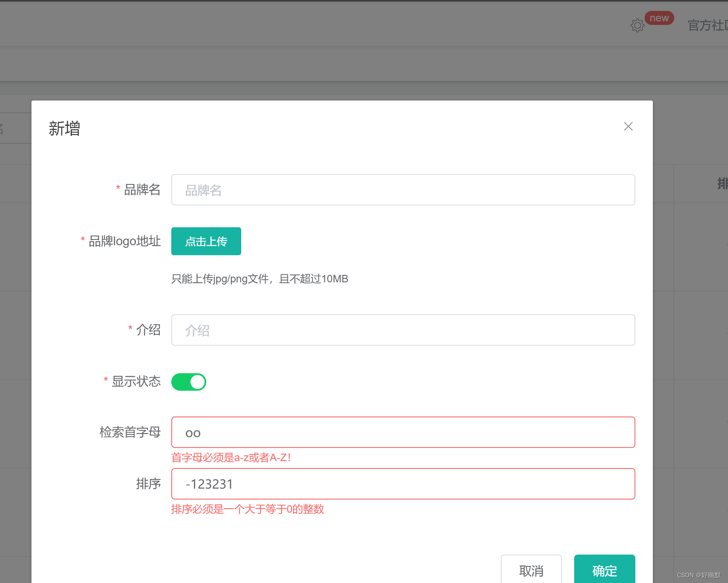Viewport: 728px width, 583px height.
Task: Open settings gear icon in header
Action: (x=638, y=25)
